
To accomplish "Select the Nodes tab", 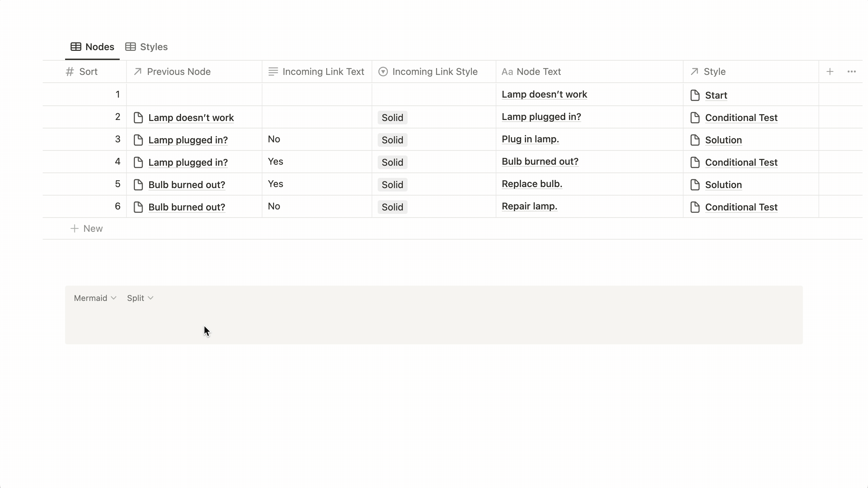I will (92, 47).
